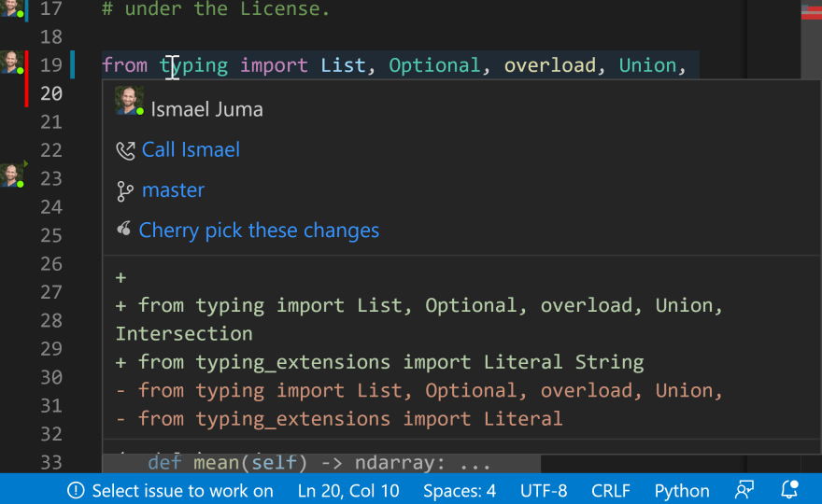Click the Intersection diff text

point(184,334)
